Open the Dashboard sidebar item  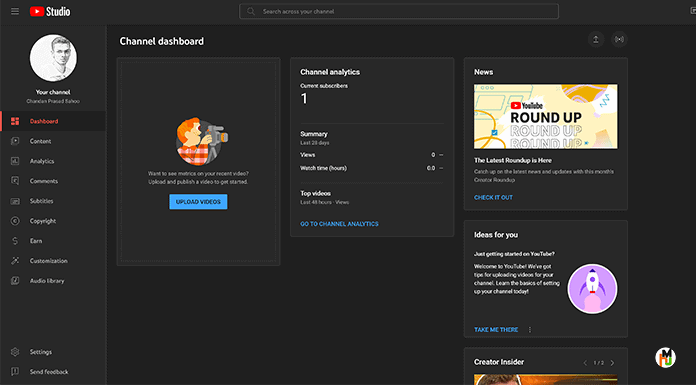click(53, 121)
